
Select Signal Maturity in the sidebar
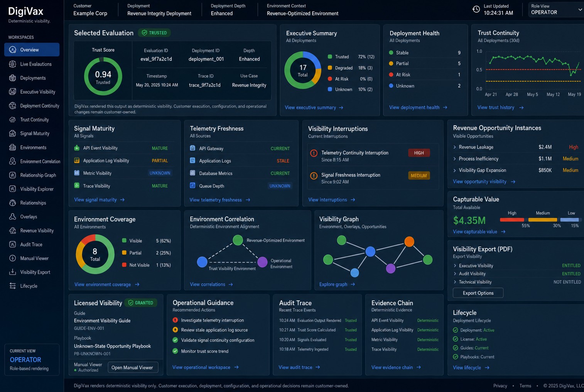[32, 133]
